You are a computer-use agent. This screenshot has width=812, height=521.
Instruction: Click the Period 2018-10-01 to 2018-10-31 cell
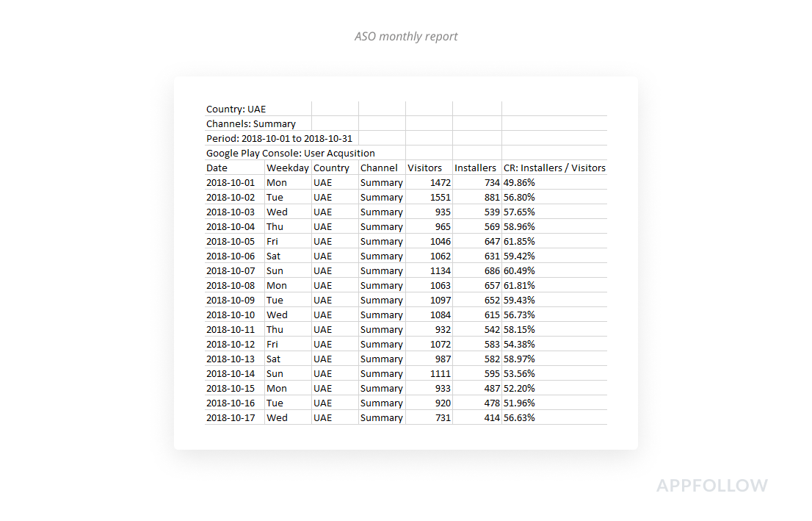281,139
